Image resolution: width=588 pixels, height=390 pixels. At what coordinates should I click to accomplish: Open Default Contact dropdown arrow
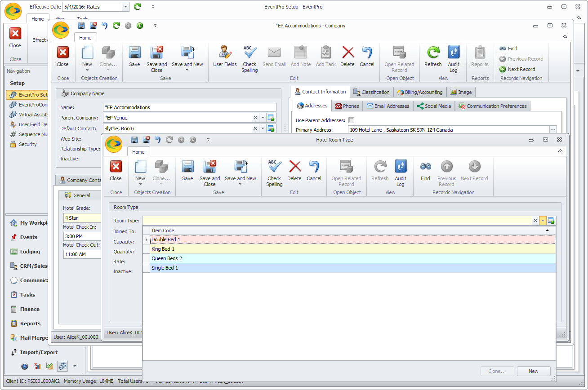263,129
